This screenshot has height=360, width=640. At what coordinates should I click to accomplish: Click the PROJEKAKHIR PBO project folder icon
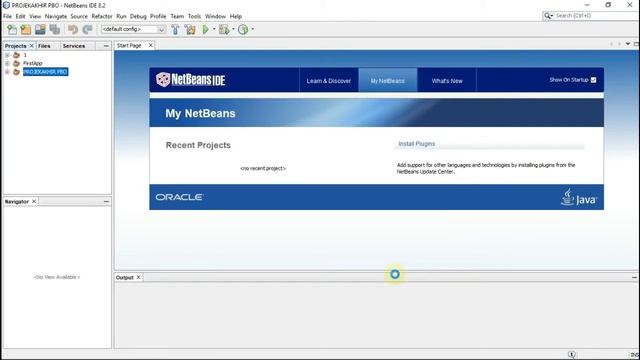coord(16,72)
